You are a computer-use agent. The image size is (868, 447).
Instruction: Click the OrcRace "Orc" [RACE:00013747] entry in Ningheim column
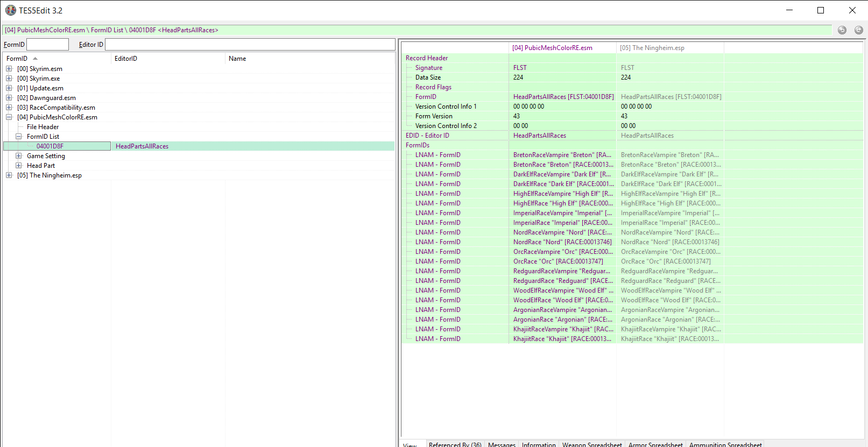[666, 261]
